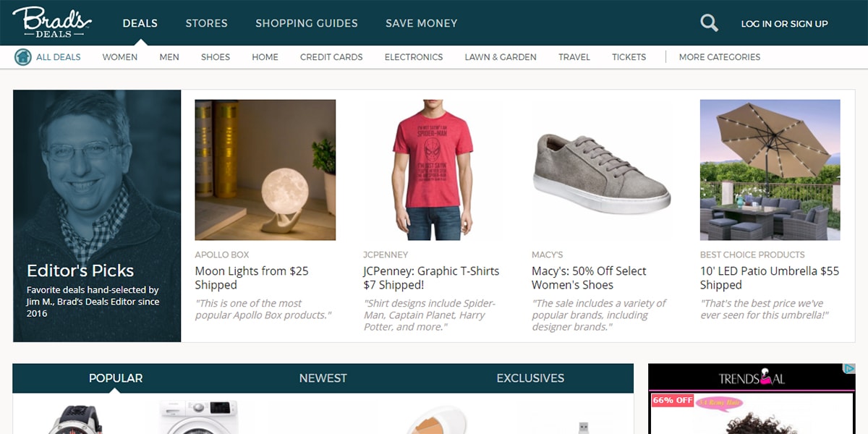
Task: Go to Shopping Guides in the top navigation
Action: point(307,23)
